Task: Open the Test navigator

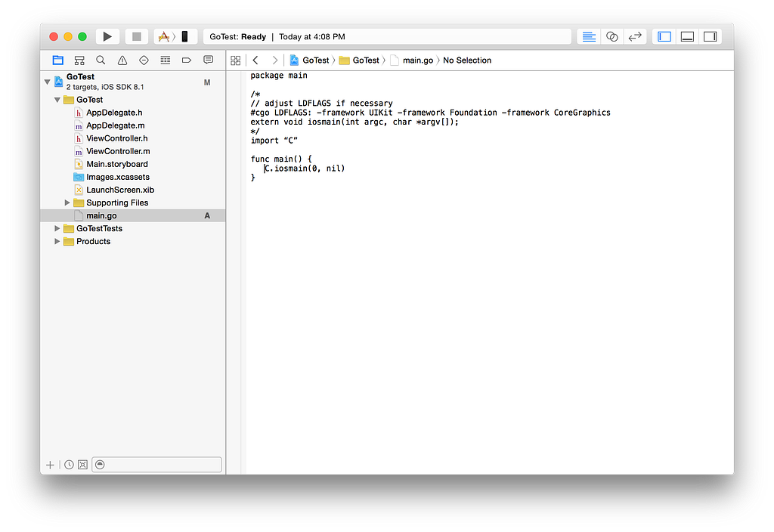Action: 143,60
